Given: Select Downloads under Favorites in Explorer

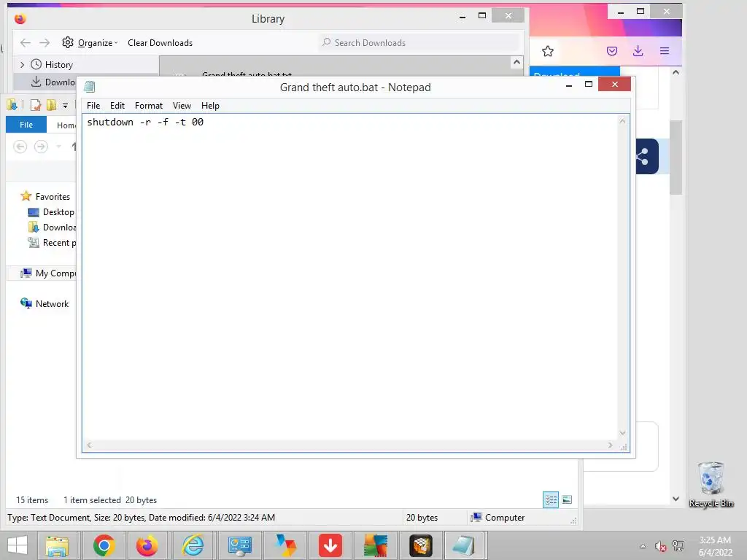Looking at the screenshot, I should pos(52,227).
